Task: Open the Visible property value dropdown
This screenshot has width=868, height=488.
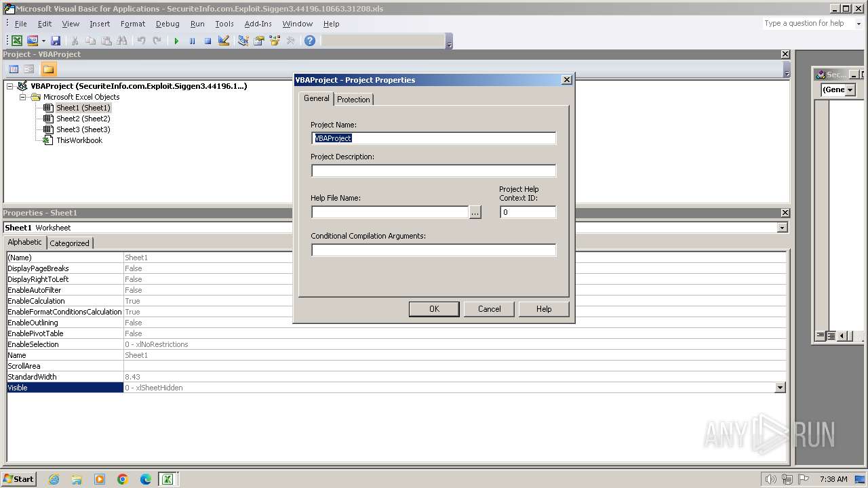Action: [x=780, y=388]
